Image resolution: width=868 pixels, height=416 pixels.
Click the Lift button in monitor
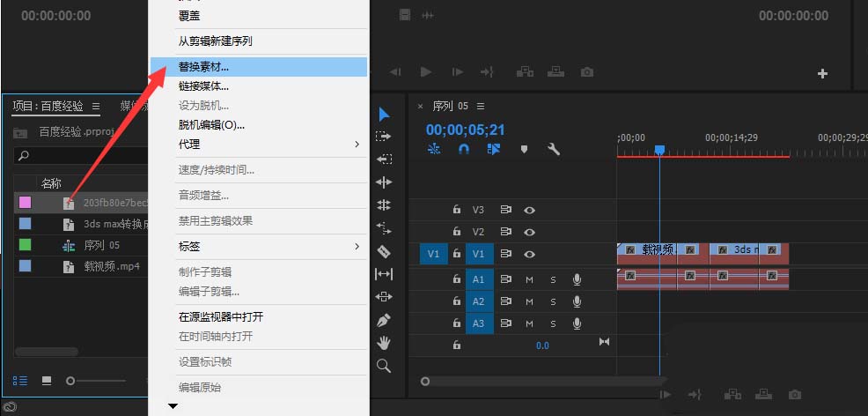tap(525, 72)
